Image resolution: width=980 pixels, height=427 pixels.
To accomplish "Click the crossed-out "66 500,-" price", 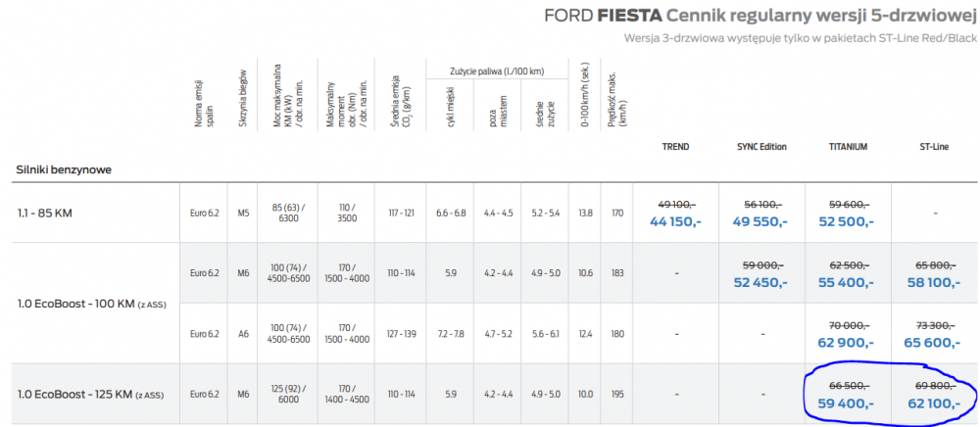I will point(848,385).
